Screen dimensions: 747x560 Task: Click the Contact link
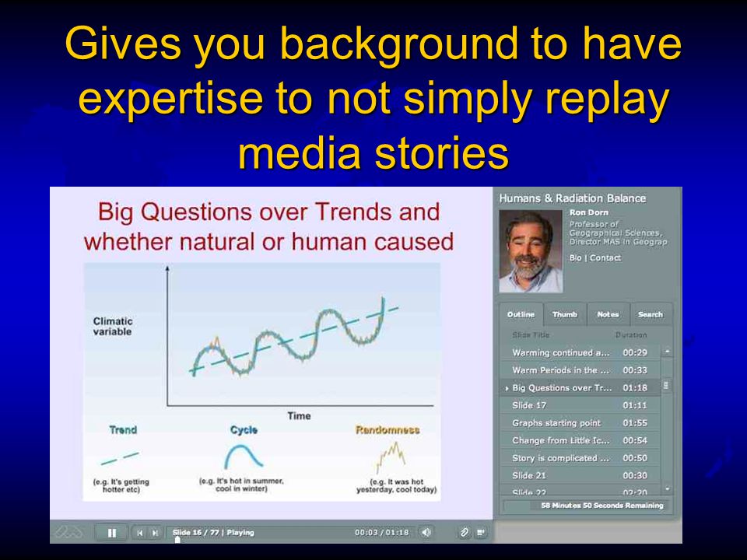click(x=605, y=257)
